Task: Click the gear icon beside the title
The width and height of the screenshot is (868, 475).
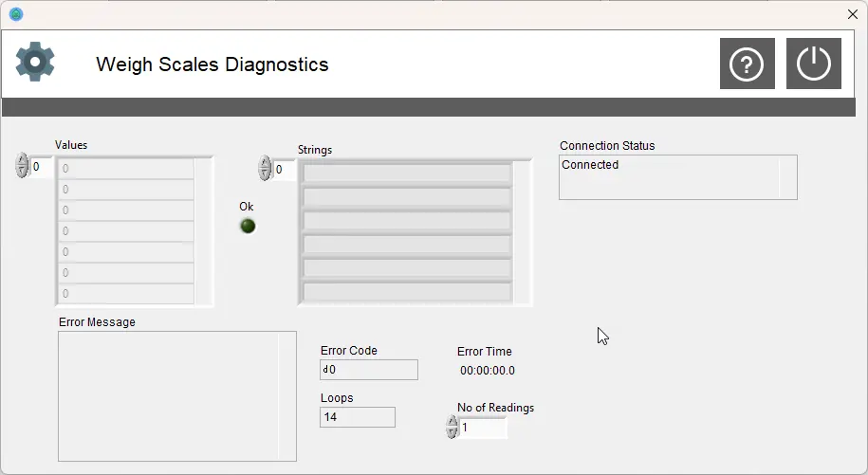Action: [35, 62]
